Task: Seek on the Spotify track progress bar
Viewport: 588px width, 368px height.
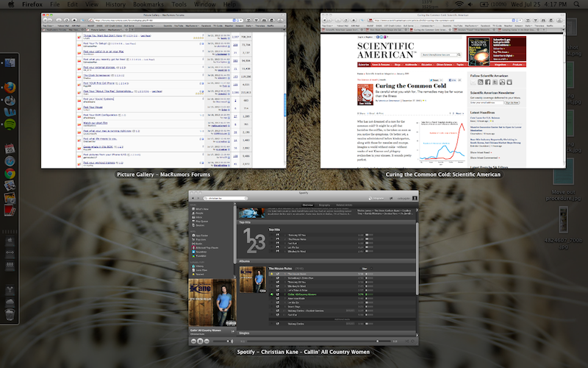Action: tap(319, 342)
